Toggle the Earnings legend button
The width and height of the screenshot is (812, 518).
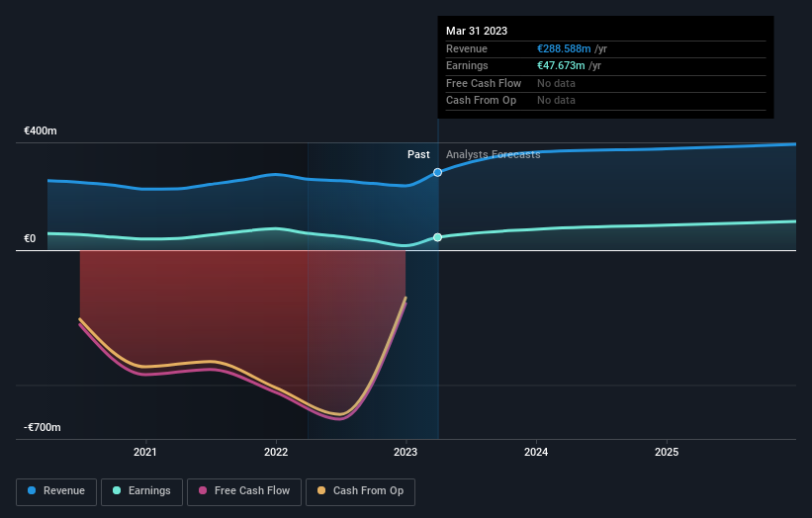click(x=141, y=491)
